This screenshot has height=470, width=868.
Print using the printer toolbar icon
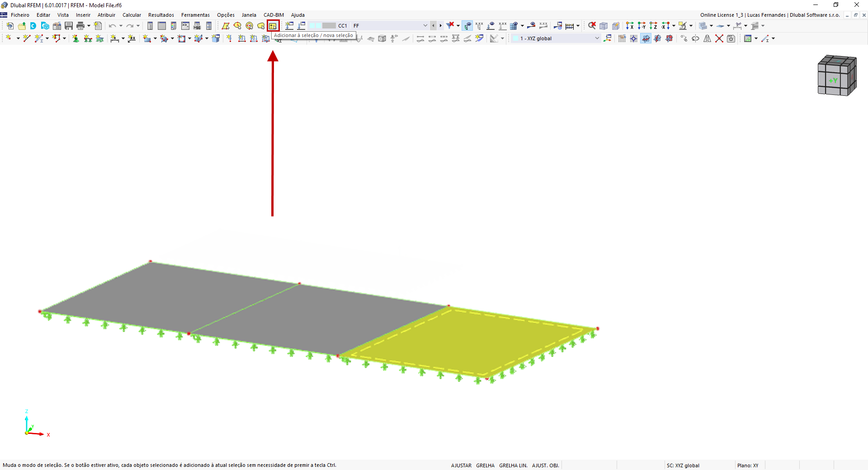click(80, 26)
